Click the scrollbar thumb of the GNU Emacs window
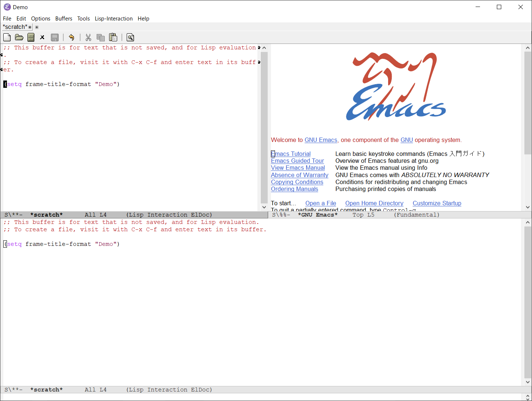This screenshot has width=532, height=401. tap(528, 103)
